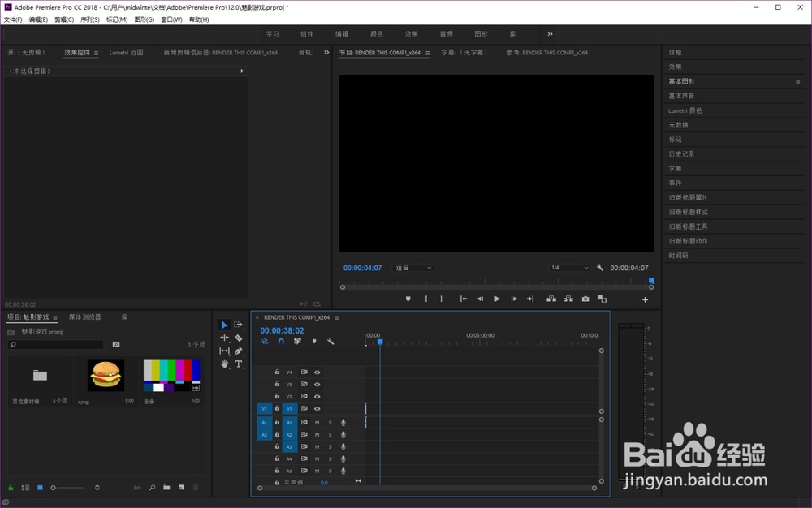The width and height of the screenshot is (812, 508).
Task: Open the timeline sequence panel menu
Action: pos(337,317)
